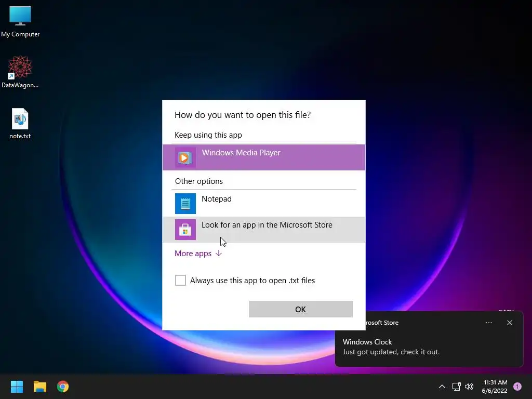
Task: Open the Windows Start menu
Action: click(17, 387)
